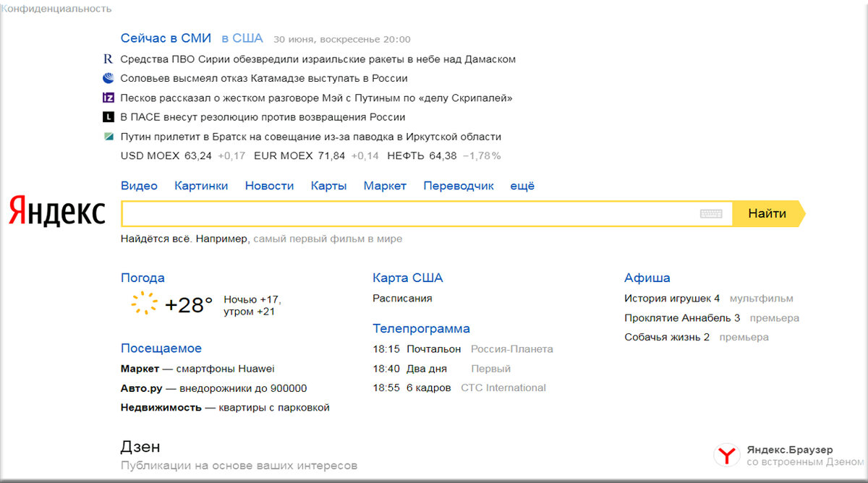Open the Дзен section heading

pyautogui.click(x=140, y=447)
